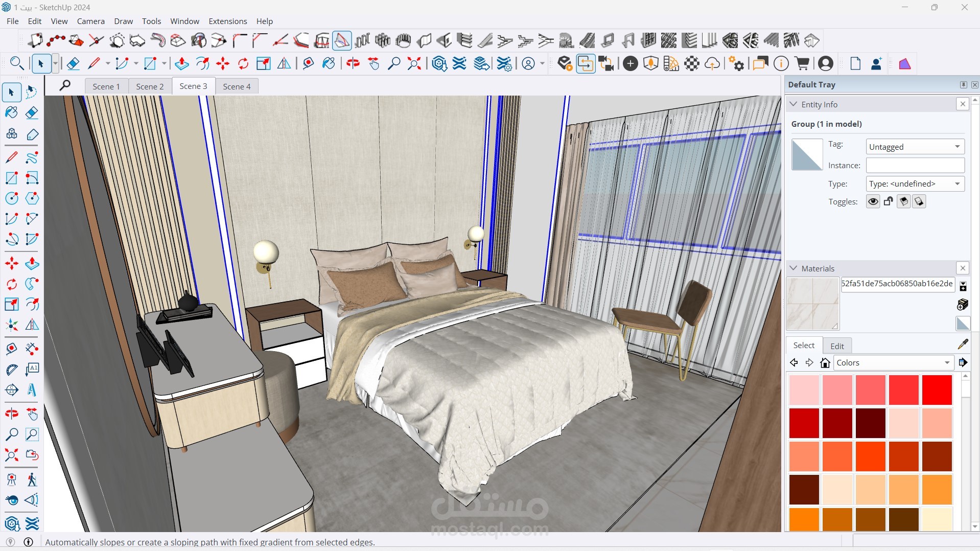Open the Type <undefined> dropdown
The image size is (980, 551).
pyautogui.click(x=915, y=183)
